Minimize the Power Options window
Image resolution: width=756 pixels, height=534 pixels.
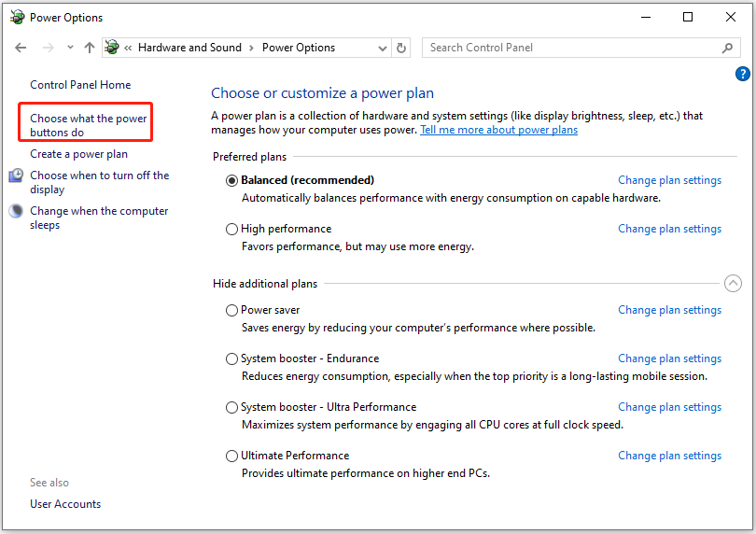pos(646,17)
